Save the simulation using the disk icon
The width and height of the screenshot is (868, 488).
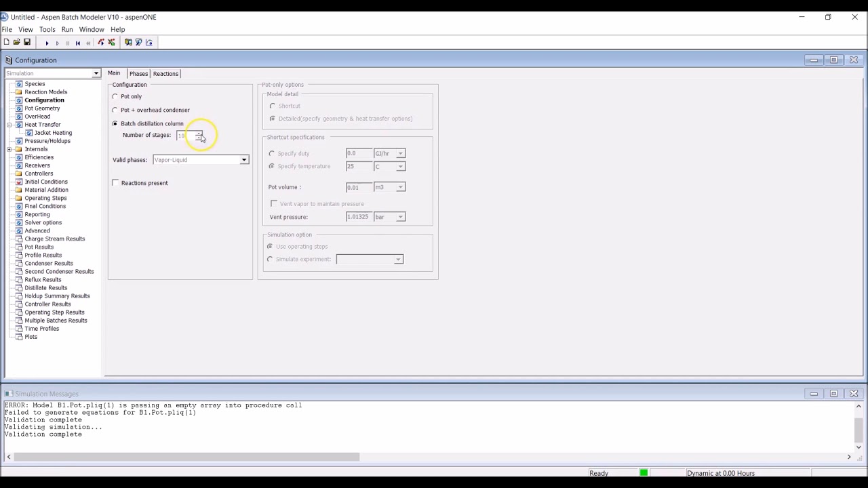coord(27,43)
